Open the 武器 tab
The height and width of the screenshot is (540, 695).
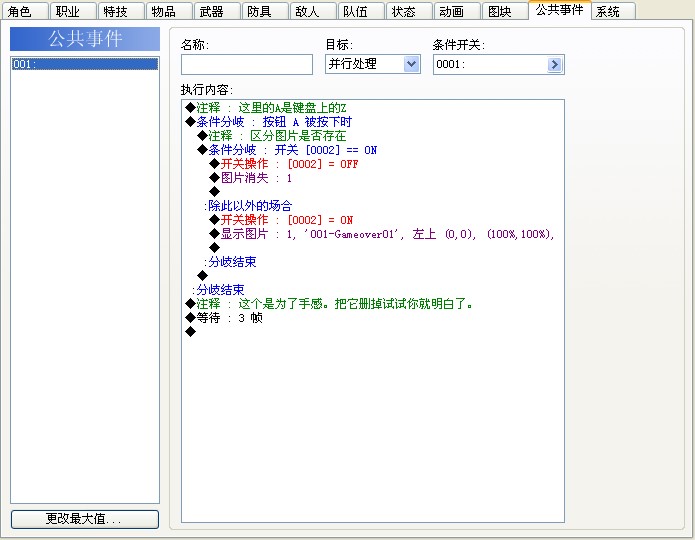[x=217, y=11]
